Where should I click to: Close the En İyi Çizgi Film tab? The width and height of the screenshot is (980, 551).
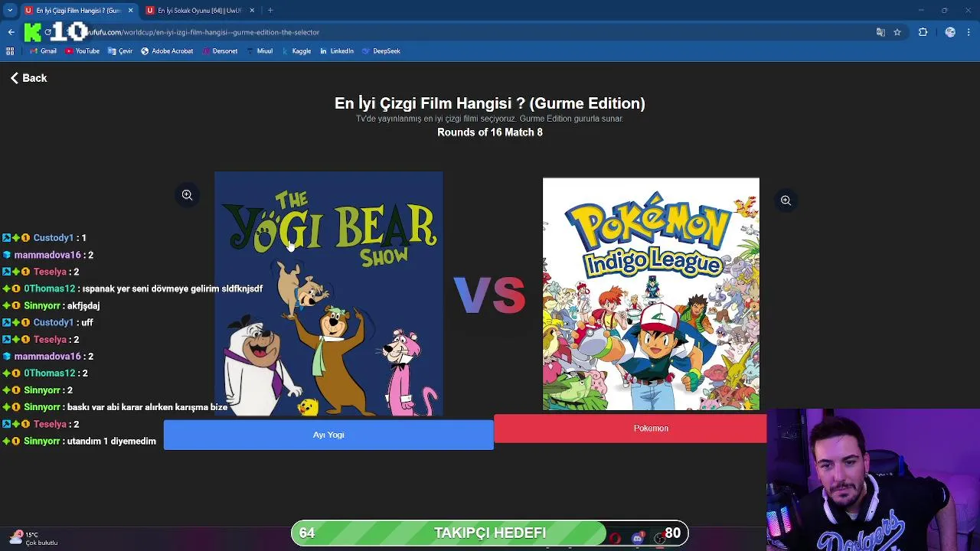click(130, 11)
